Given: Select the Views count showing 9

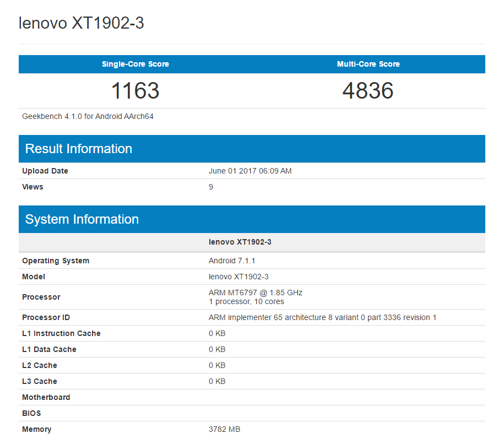Looking at the screenshot, I should coord(210,187).
